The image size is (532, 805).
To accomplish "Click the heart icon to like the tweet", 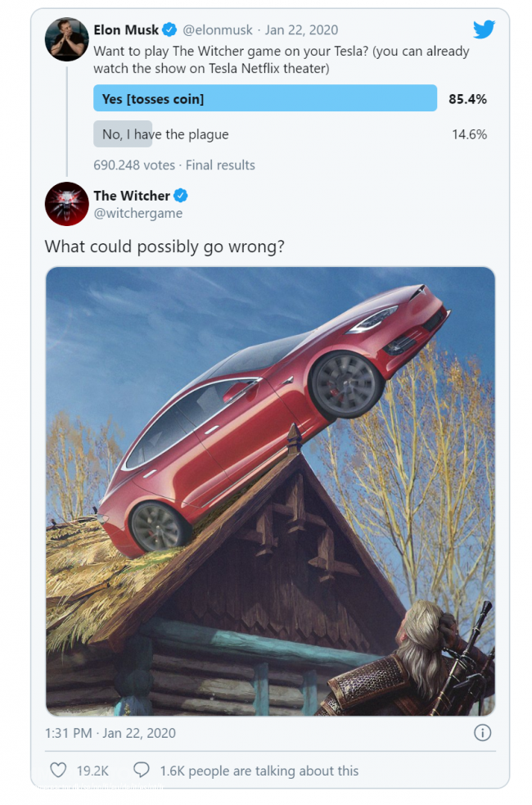I will pyautogui.click(x=57, y=770).
